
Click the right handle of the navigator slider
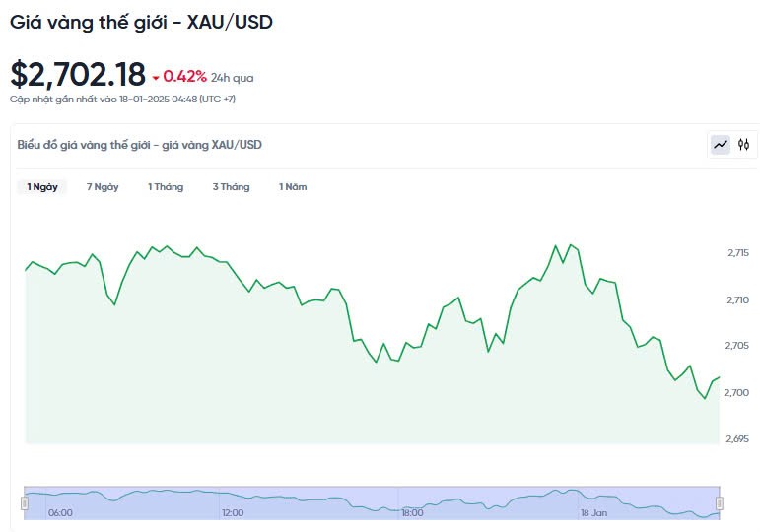tap(719, 503)
